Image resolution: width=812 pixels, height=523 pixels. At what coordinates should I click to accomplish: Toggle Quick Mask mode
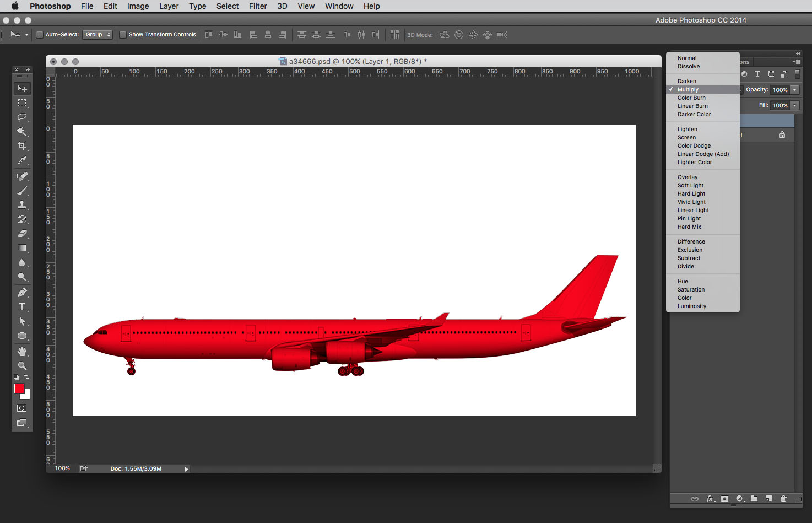point(22,408)
